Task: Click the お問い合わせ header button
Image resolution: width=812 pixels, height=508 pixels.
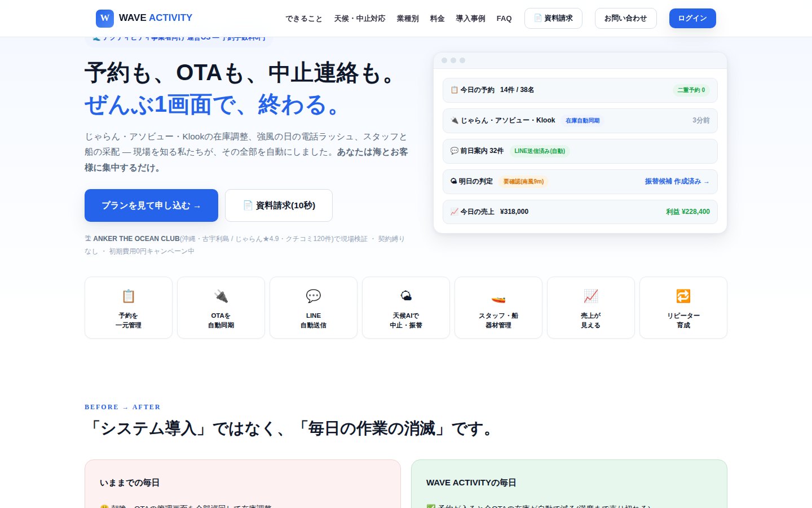Action: click(x=625, y=18)
